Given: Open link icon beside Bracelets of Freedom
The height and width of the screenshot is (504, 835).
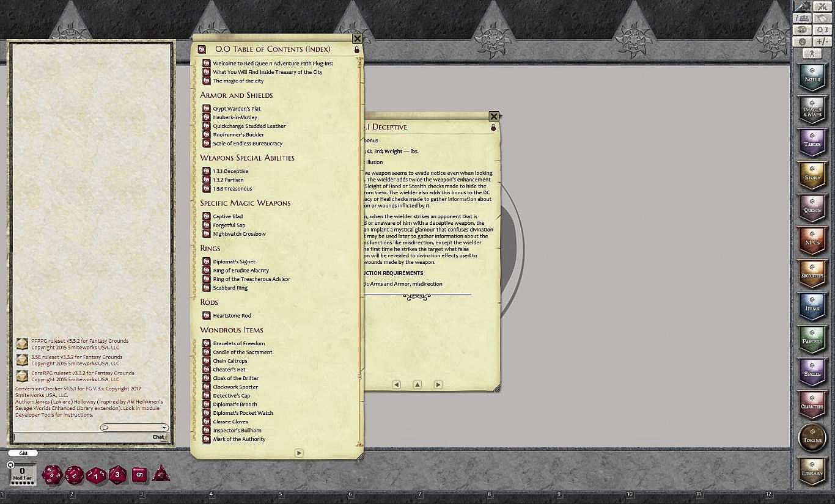Looking at the screenshot, I should pos(207,343).
